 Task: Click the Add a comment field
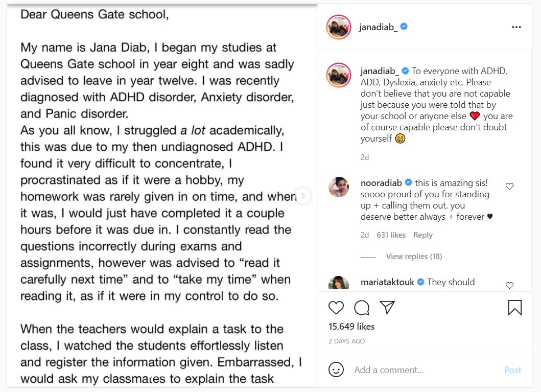[x=424, y=370]
